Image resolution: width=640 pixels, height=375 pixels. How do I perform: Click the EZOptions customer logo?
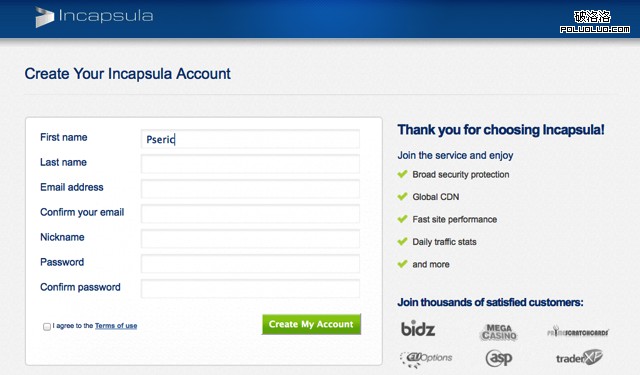coord(426,359)
